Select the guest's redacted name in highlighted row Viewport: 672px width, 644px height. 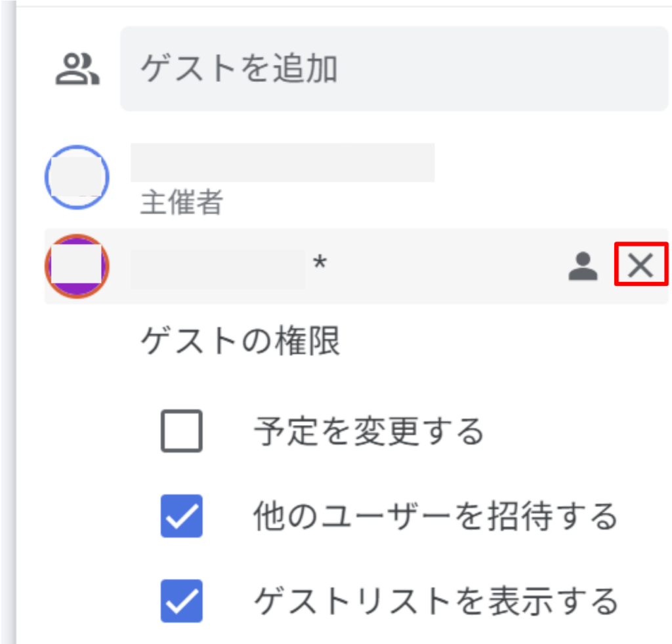[217, 269]
